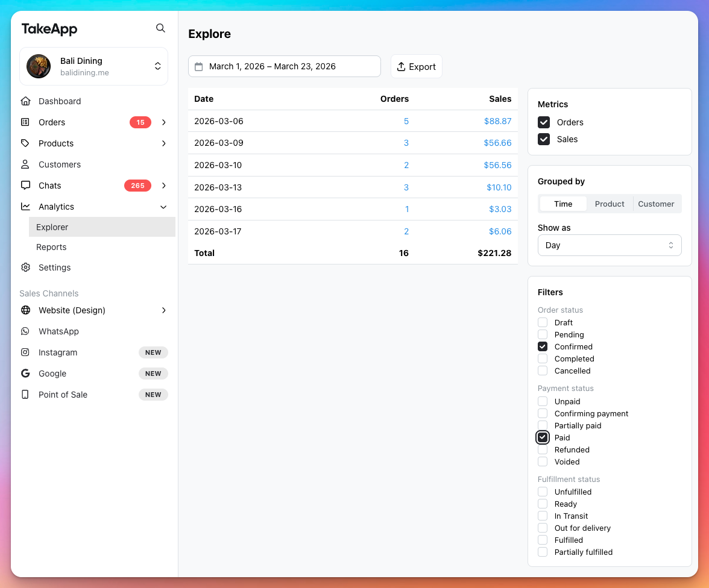Screen dimensions: 709x588
Task: Group results by the Customer tab
Action: click(x=656, y=204)
